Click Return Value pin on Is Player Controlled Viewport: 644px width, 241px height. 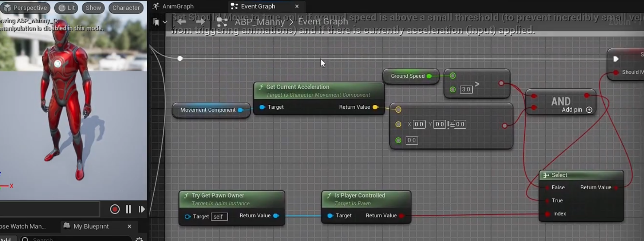401,216
